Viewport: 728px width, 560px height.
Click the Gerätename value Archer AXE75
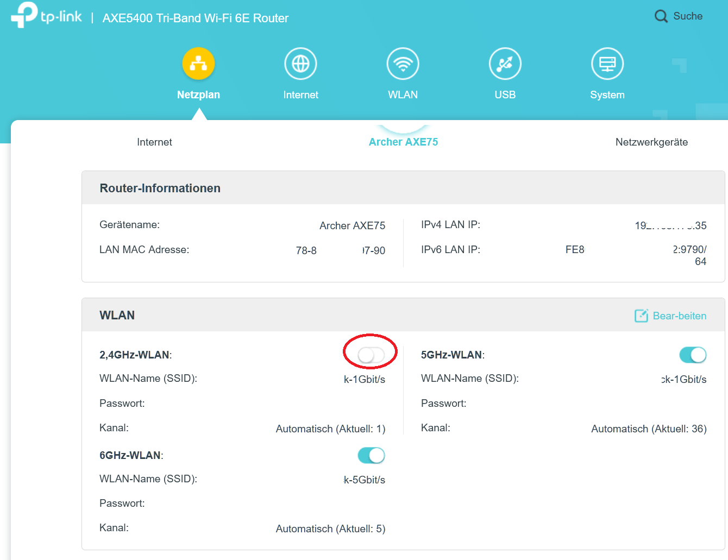pyautogui.click(x=352, y=225)
